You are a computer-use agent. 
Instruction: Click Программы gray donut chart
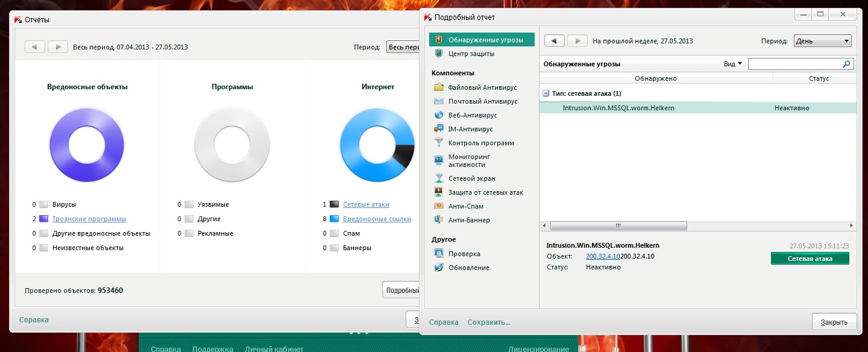(x=232, y=145)
